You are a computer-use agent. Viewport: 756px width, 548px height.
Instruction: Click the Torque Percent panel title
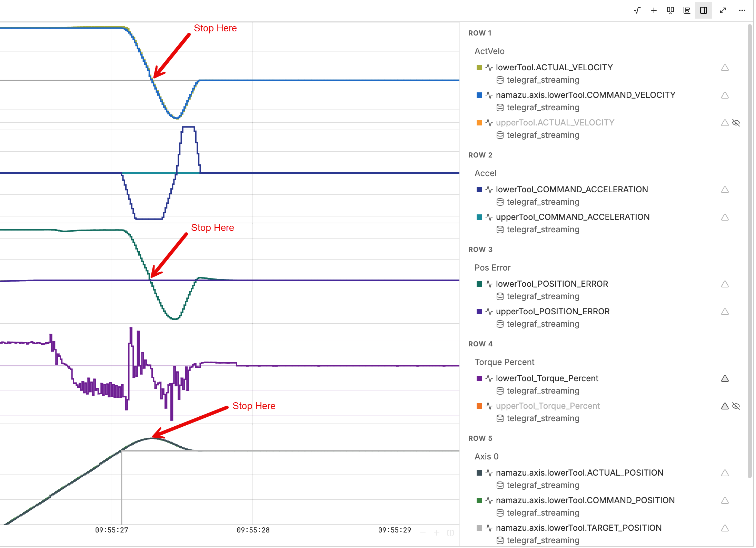[504, 362]
